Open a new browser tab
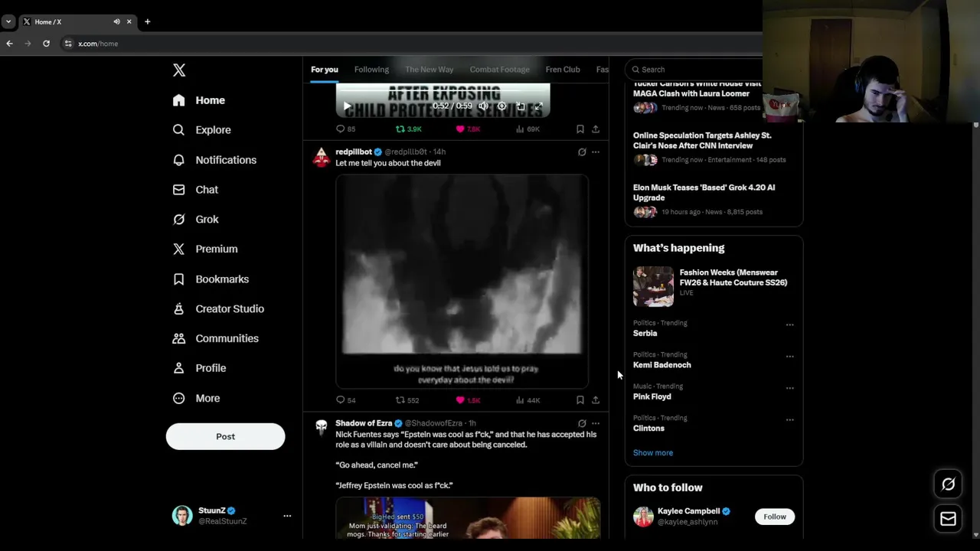 coord(147,21)
